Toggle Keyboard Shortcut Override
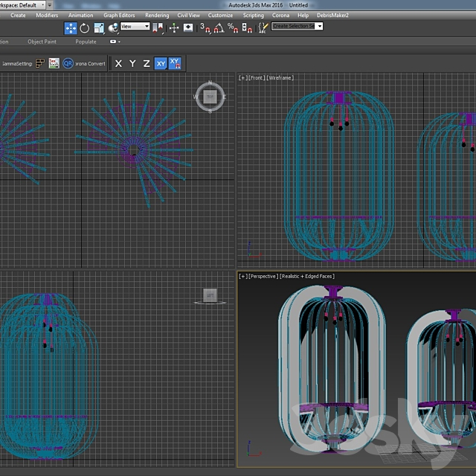 (188, 28)
